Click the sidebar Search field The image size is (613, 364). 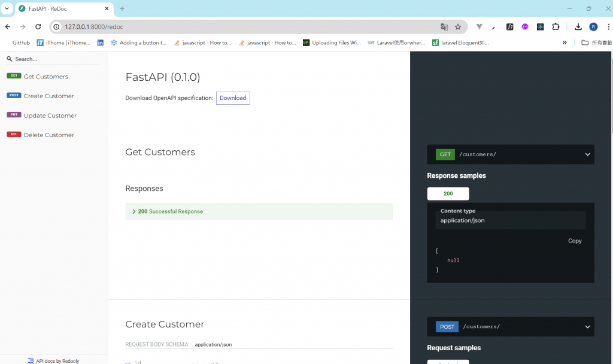tap(53, 59)
